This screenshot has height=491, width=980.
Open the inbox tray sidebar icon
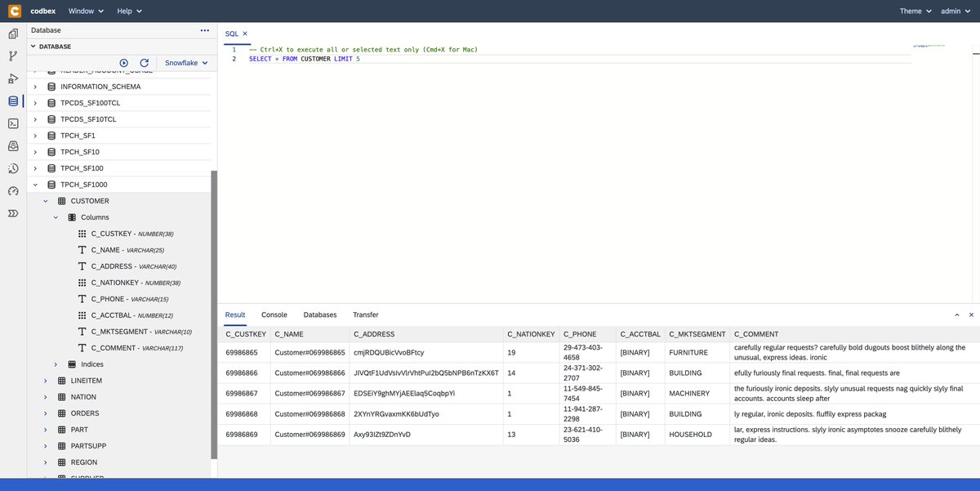pyautogui.click(x=13, y=146)
